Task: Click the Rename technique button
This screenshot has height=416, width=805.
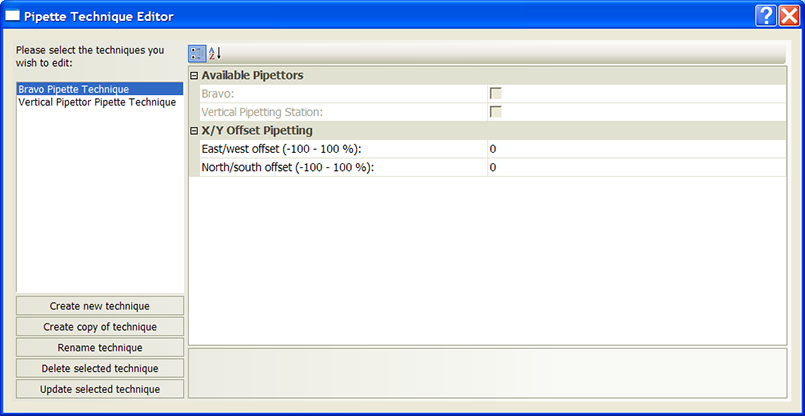Action: (x=100, y=348)
